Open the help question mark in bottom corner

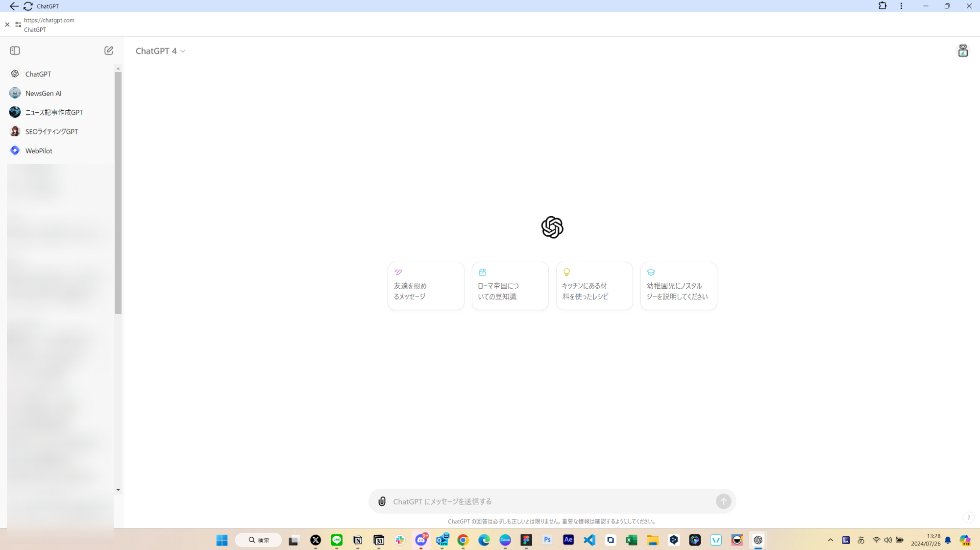click(969, 517)
